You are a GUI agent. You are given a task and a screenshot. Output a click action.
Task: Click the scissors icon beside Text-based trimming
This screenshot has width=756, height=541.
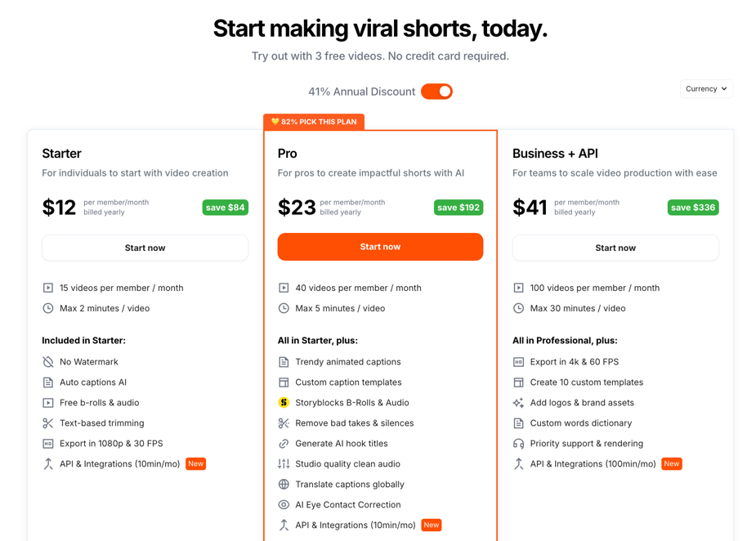point(48,423)
